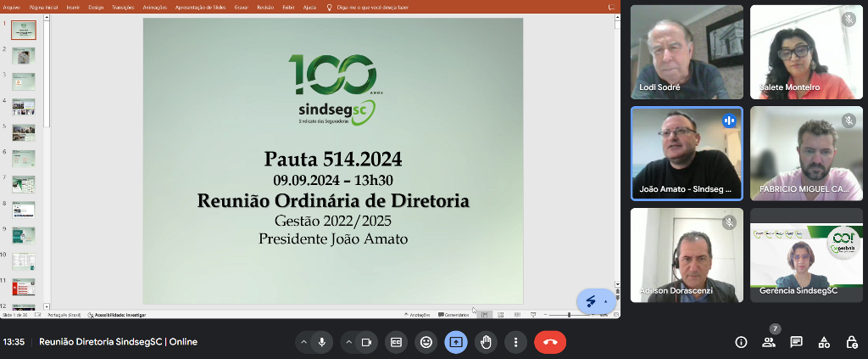Open the activities panel
The height and width of the screenshot is (359, 868).
(824, 342)
